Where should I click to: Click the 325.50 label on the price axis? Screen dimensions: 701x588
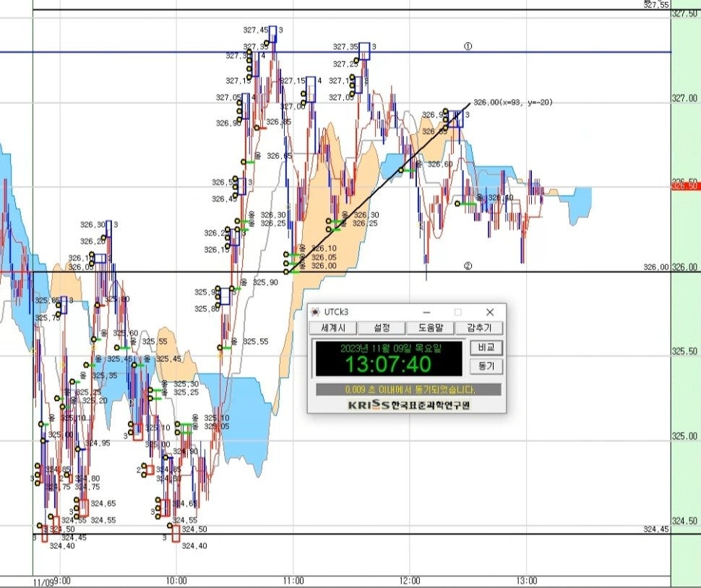point(684,352)
